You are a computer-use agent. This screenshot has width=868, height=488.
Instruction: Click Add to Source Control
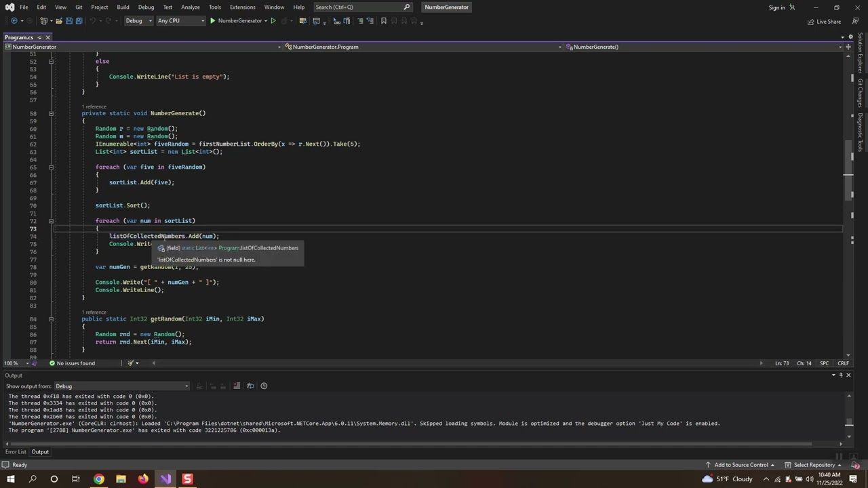pos(740,465)
